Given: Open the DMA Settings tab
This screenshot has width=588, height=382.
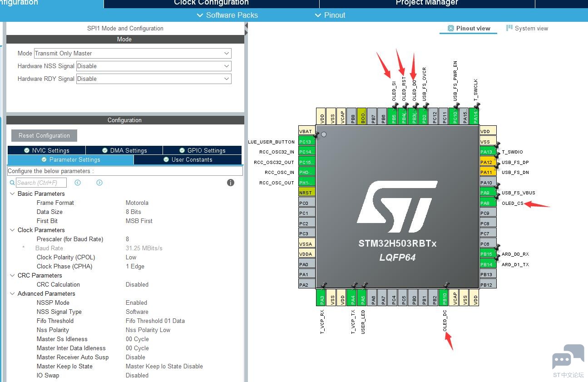Looking at the screenshot, I should 124,150.
